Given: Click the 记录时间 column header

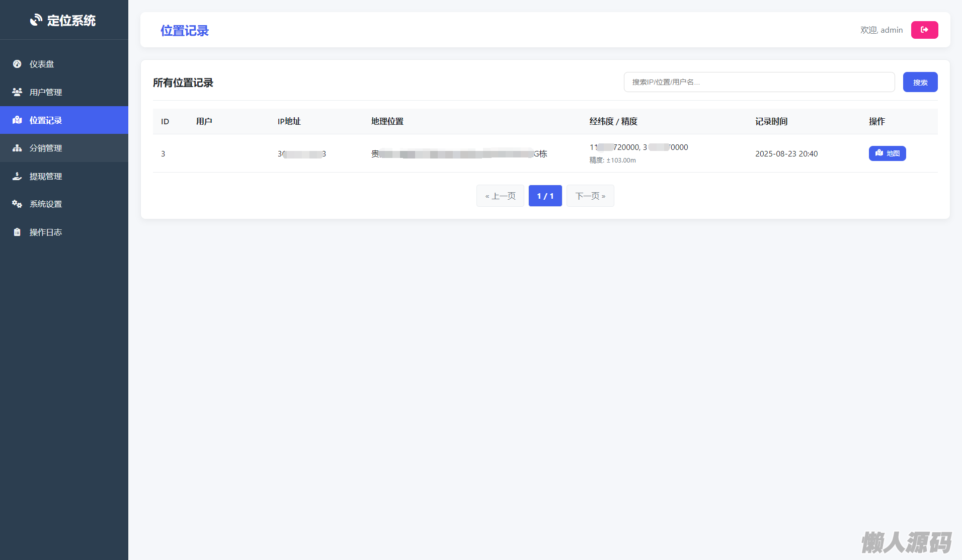Looking at the screenshot, I should tap(771, 121).
